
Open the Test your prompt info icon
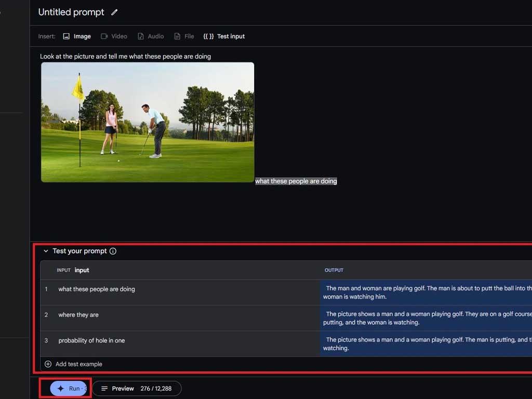(x=113, y=251)
